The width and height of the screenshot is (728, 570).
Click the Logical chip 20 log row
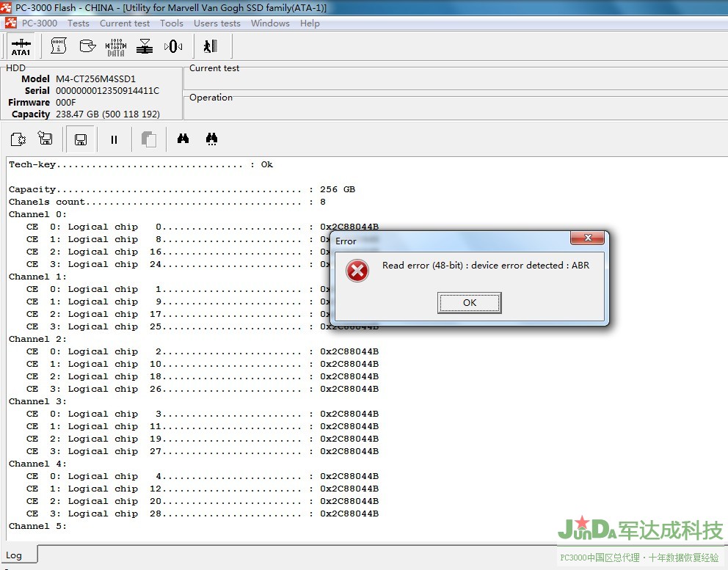point(203,501)
